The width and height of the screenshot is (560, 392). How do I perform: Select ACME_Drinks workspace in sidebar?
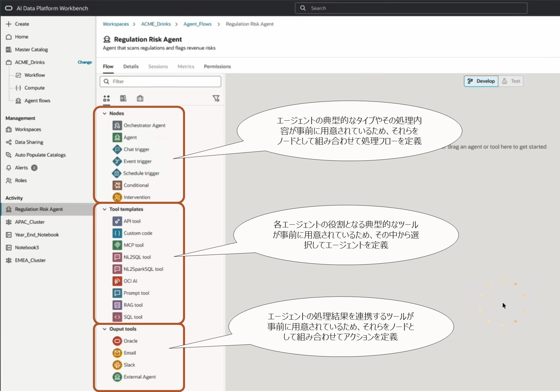tap(25, 63)
